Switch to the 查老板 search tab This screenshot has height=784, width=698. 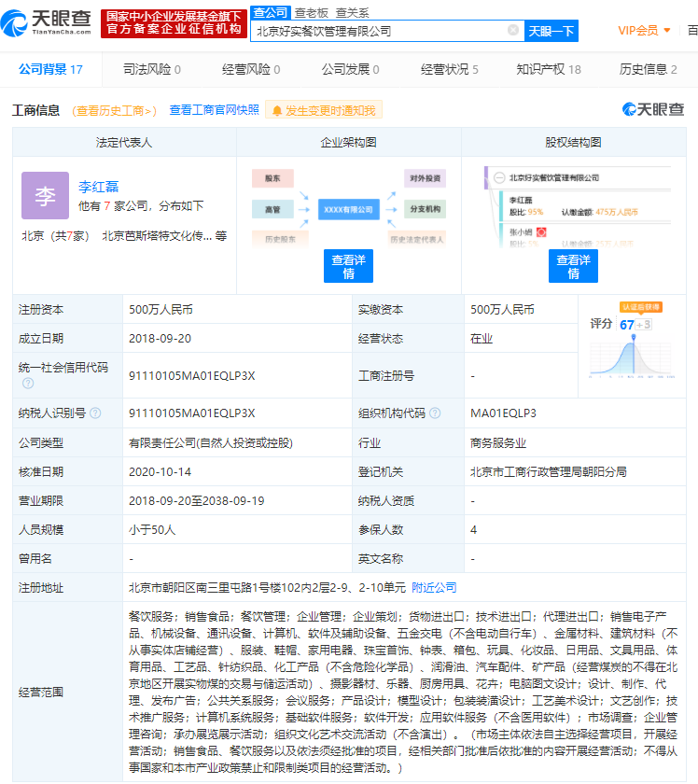[311, 12]
